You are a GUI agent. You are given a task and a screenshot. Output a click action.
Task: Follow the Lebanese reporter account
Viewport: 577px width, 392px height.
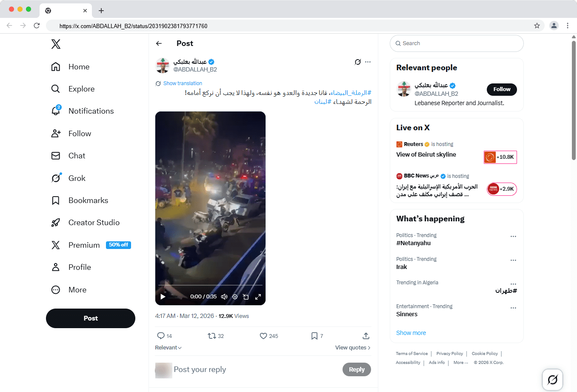point(501,89)
